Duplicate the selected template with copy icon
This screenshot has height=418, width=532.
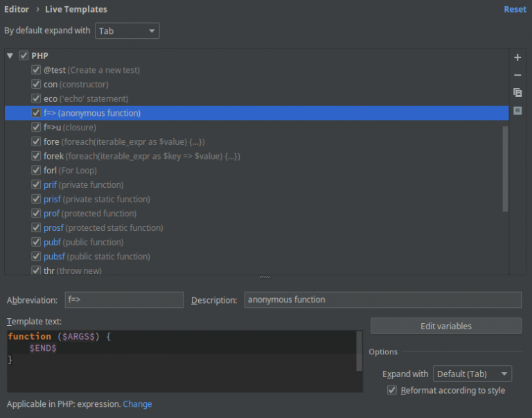[517, 92]
